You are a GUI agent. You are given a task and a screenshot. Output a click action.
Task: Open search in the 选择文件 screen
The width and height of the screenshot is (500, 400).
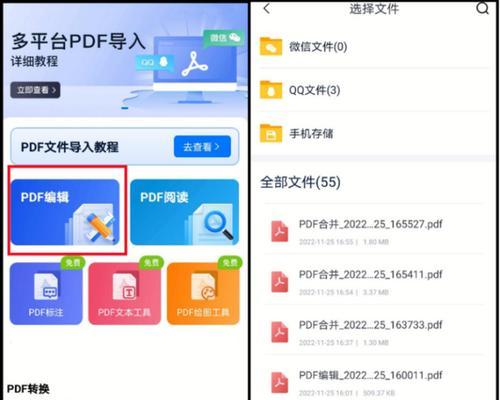(x=482, y=8)
